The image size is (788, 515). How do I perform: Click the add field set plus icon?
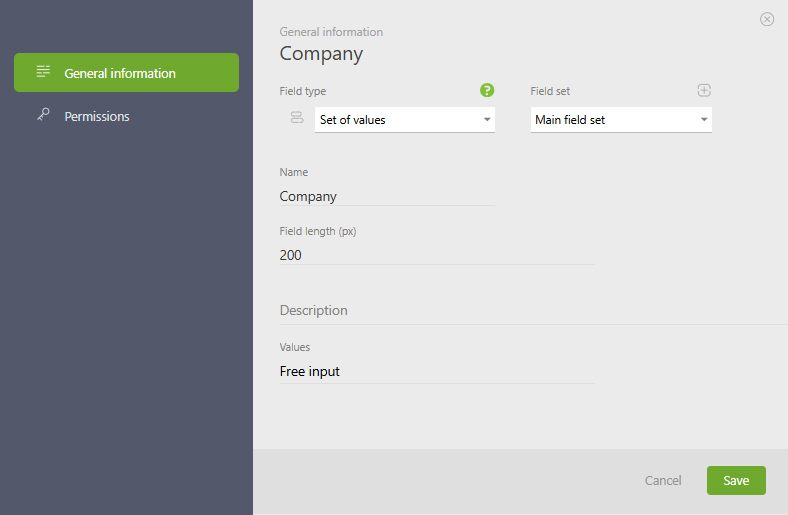tap(704, 90)
